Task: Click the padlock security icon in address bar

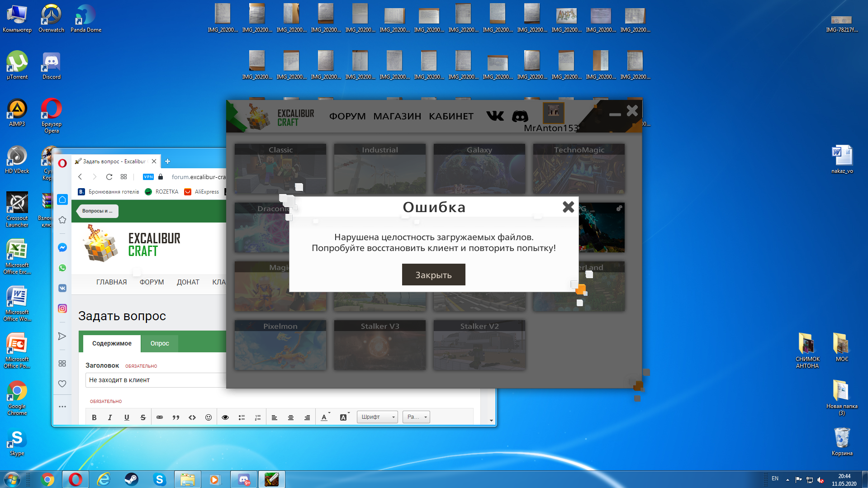Action: [161, 177]
